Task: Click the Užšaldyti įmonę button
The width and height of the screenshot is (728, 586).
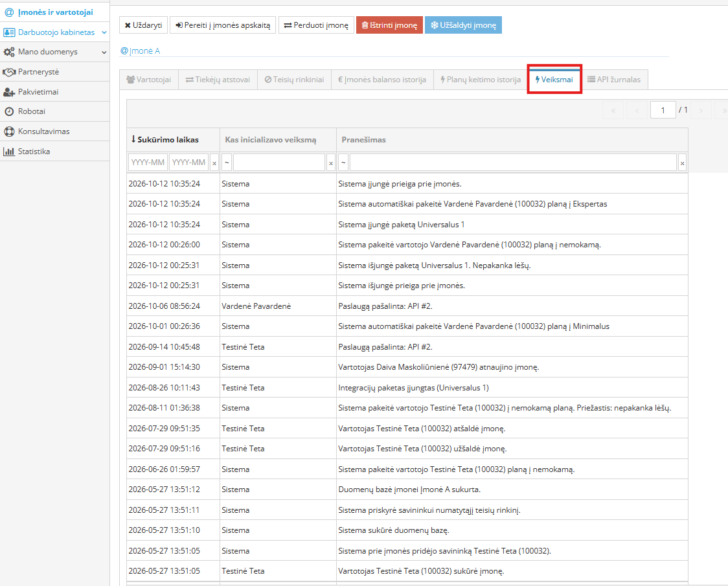Action: [463, 25]
